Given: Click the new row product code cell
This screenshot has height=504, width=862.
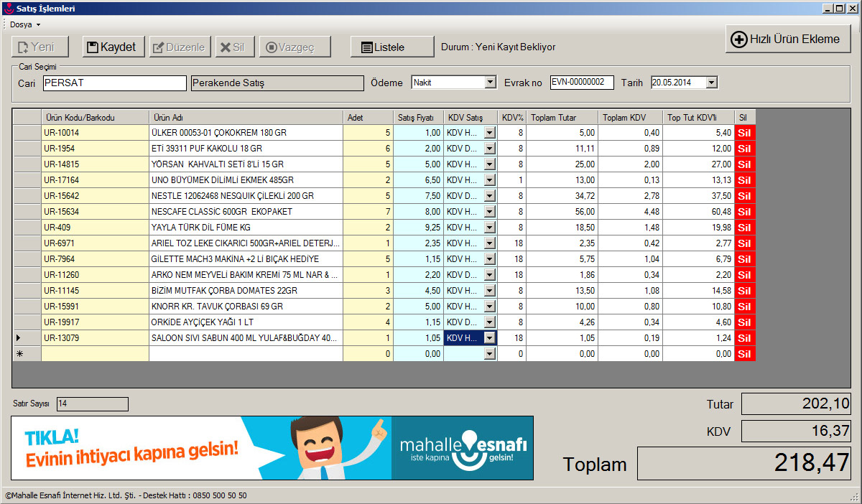Looking at the screenshot, I should coord(95,354).
